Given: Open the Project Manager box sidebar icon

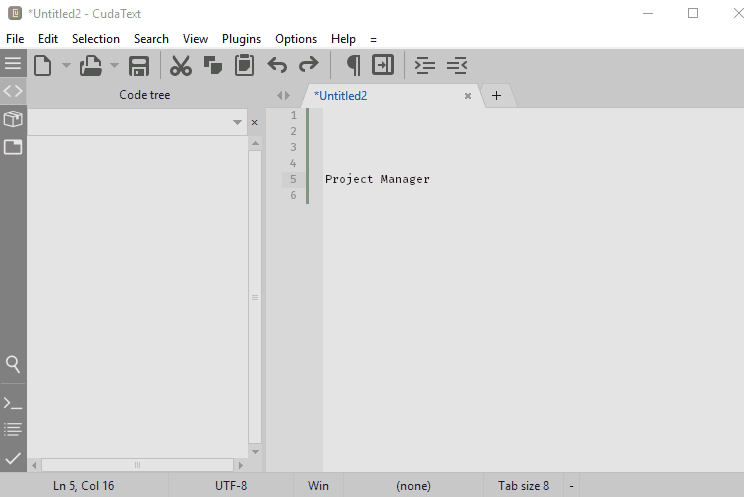Looking at the screenshot, I should click(x=13, y=119).
